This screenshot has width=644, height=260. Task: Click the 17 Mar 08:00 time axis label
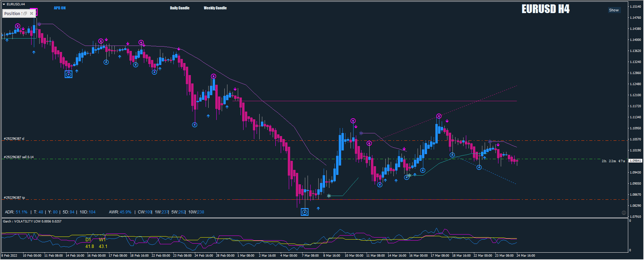coord(440,256)
